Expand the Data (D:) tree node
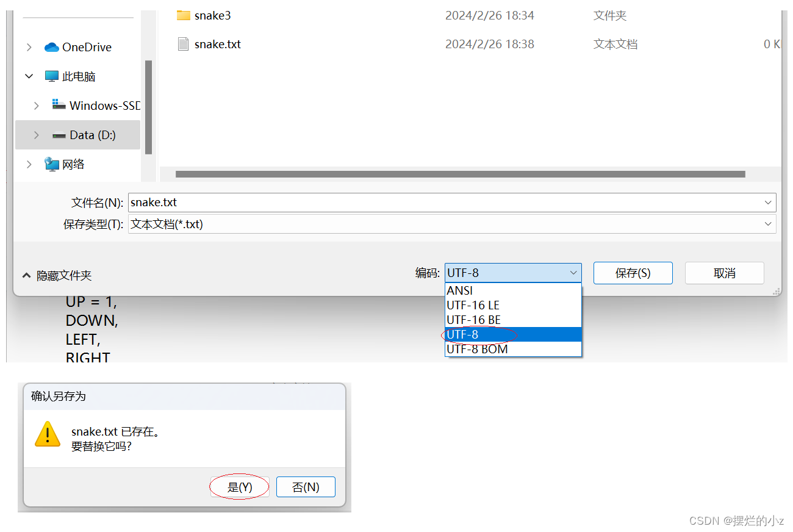The image size is (793, 532). point(37,135)
